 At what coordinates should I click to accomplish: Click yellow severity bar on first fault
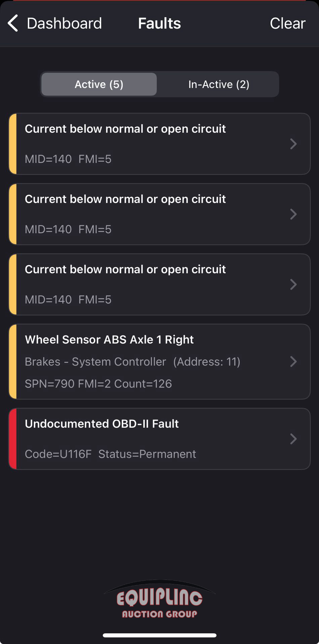click(x=13, y=144)
